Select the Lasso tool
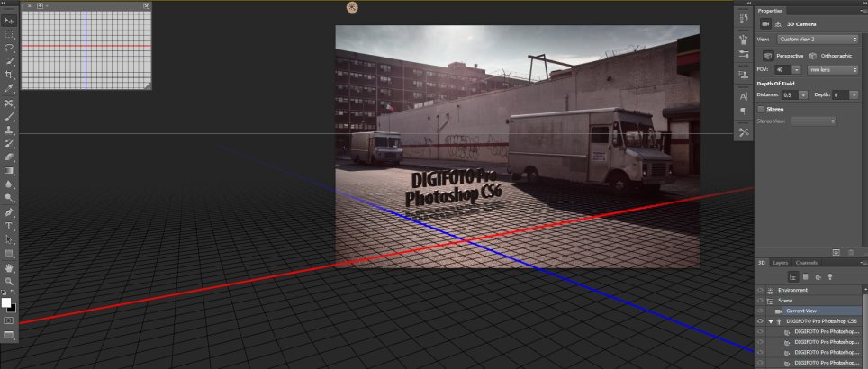This screenshot has height=369, width=868. 9,48
